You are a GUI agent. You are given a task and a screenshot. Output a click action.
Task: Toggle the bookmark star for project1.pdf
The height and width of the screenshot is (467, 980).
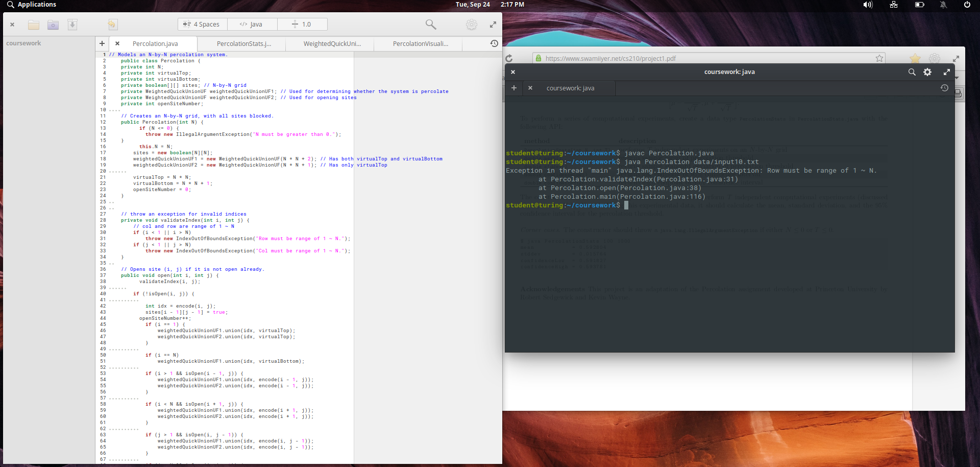879,58
